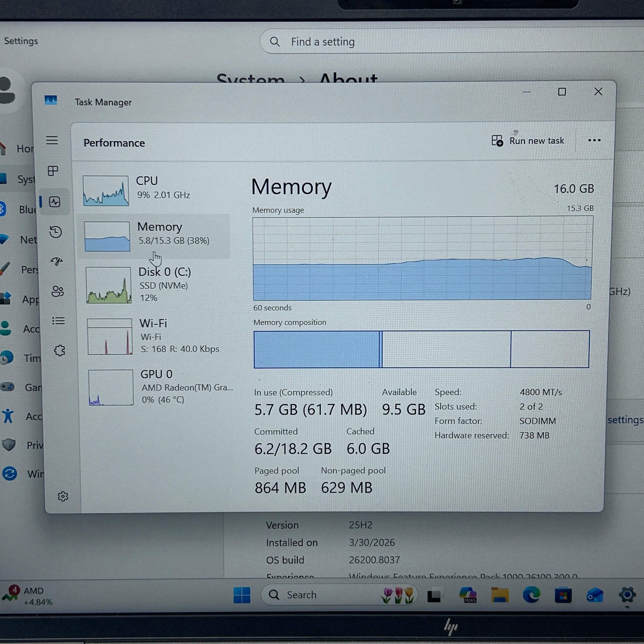This screenshot has width=644, height=644.
Task: Open Task Manager hamburger navigation menu
Action: point(52,140)
